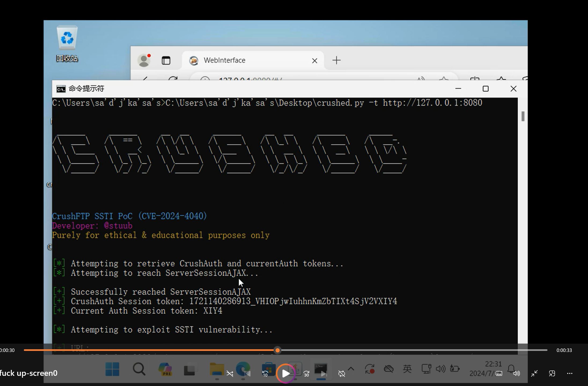The image size is (588, 386).
Task: Open the player volume control
Action: [x=517, y=373]
